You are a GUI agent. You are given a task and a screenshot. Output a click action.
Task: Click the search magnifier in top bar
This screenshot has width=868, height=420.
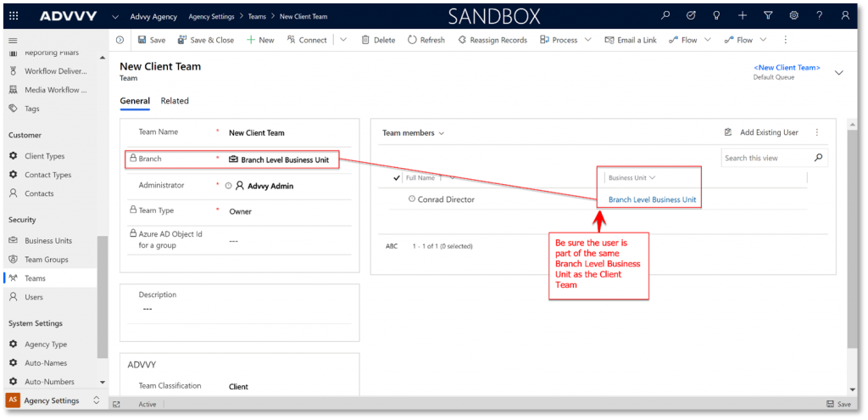coord(665,15)
